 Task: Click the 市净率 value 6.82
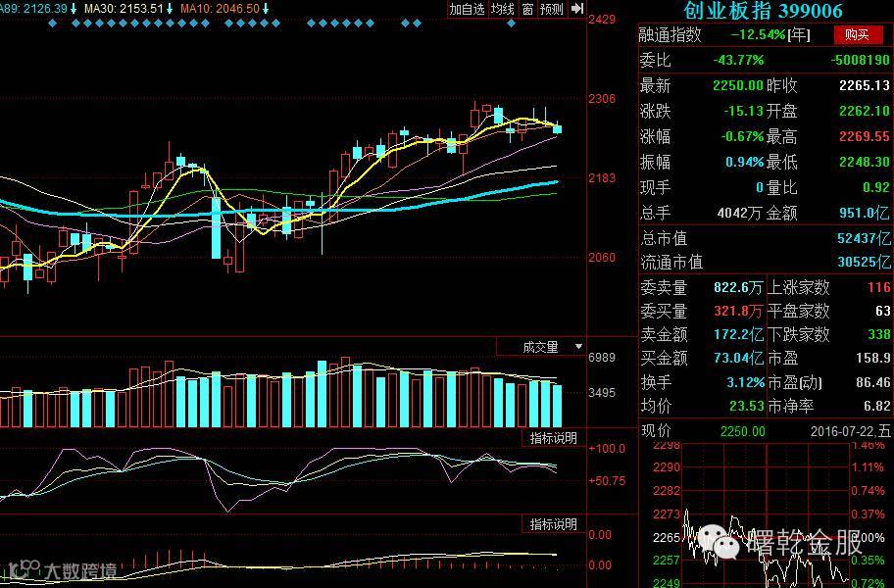pyautogui.click(x=877, y=407)
